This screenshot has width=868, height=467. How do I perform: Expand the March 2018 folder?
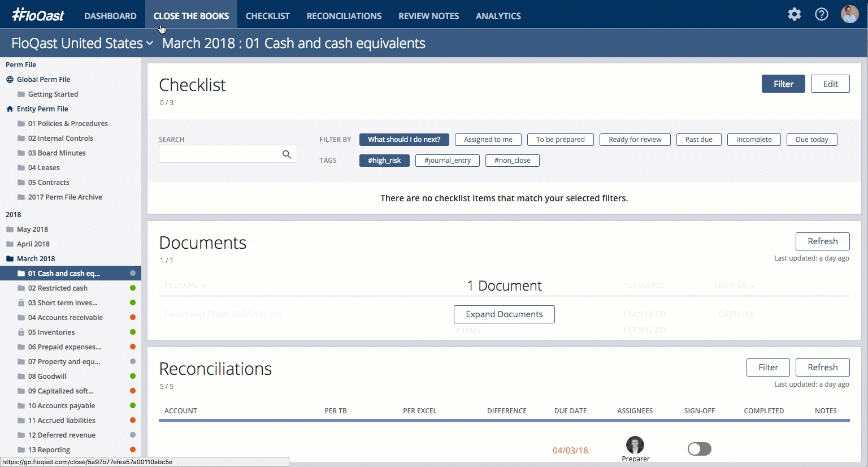coord(36,259)
